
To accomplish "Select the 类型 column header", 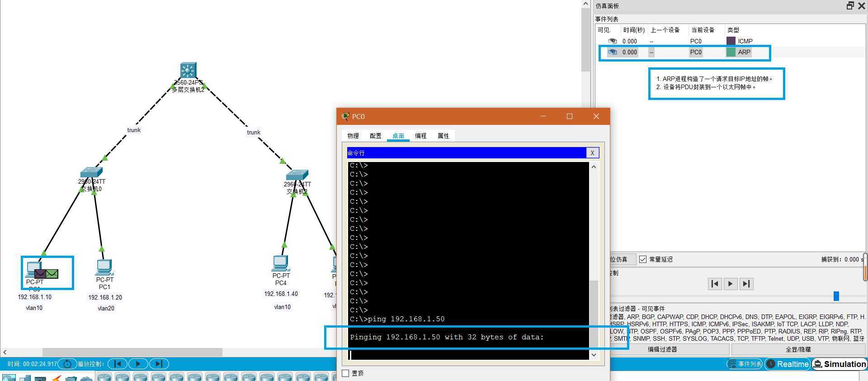I will (733, 30).
